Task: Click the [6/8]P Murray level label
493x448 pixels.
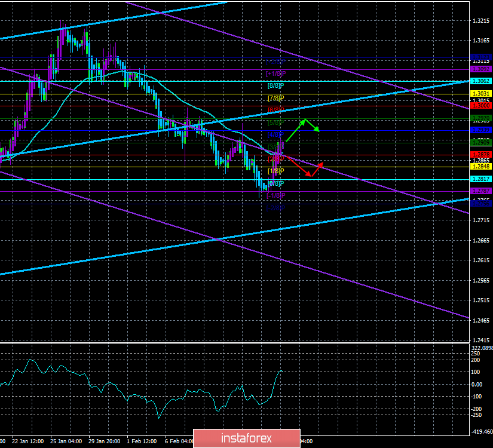Action: [x=275, y=111]
